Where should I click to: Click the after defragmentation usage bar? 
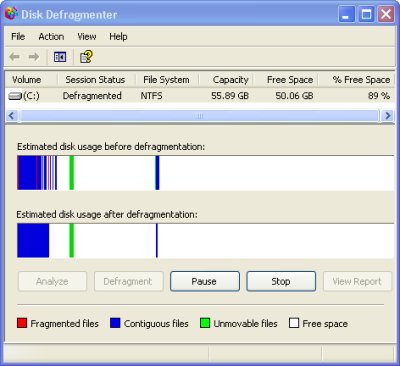coord(205,241)
